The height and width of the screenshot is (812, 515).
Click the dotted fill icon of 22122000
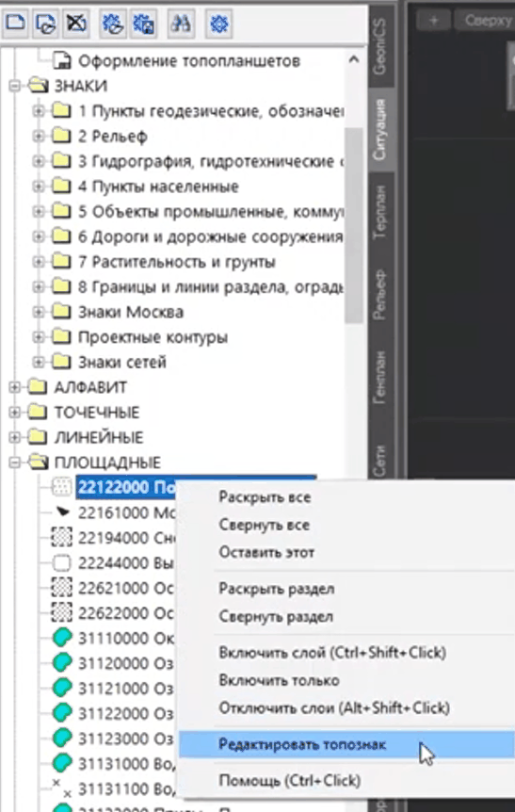tap(61, 487)
